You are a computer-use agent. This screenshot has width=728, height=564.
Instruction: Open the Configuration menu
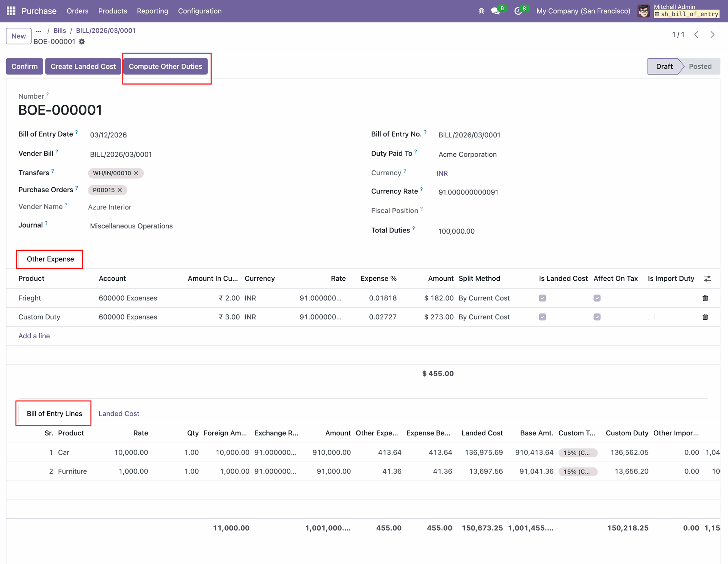(x=199, y=11)
